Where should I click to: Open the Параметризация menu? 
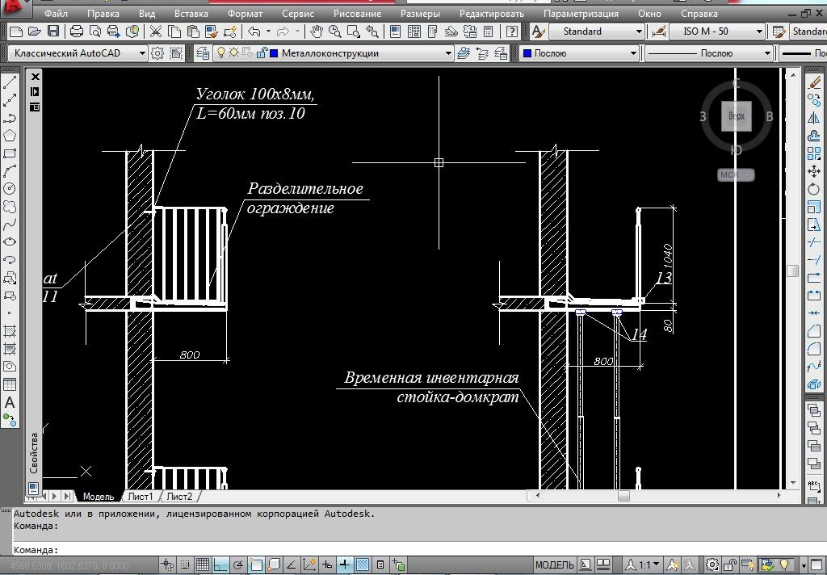coord(581,14)
